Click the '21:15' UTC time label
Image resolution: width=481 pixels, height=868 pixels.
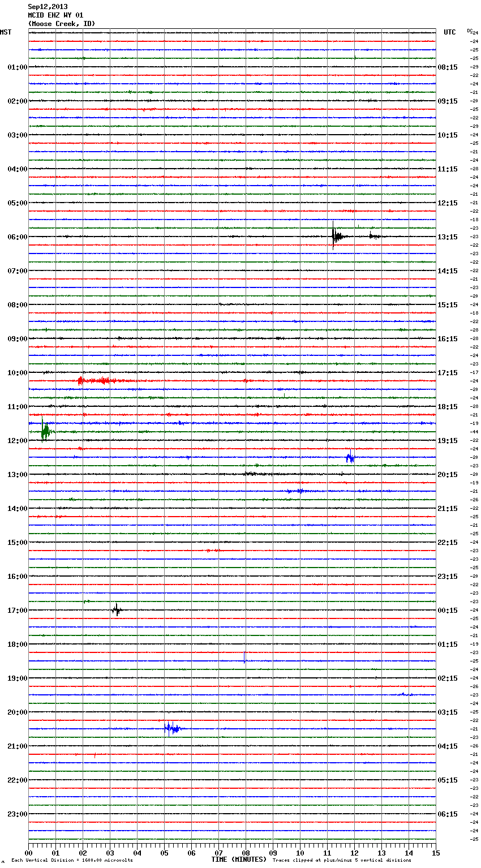pyautogui.click(x=448, y=508)
